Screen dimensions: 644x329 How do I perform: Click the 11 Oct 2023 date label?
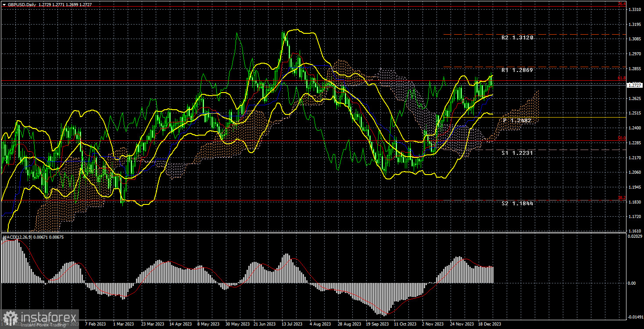pos(405,324)
